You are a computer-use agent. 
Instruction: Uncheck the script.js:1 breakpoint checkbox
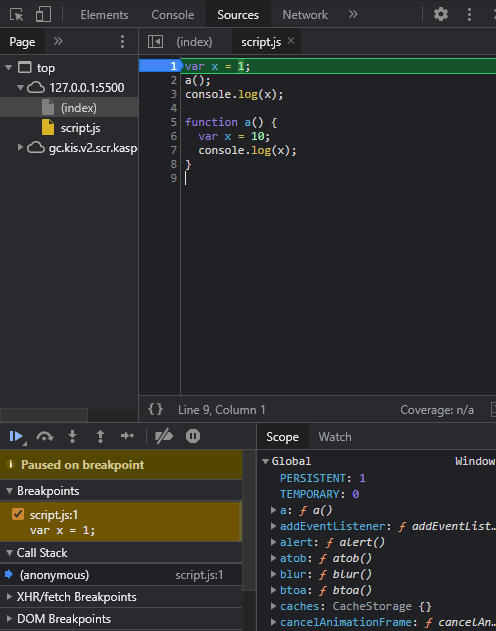(x=18, y=514)
